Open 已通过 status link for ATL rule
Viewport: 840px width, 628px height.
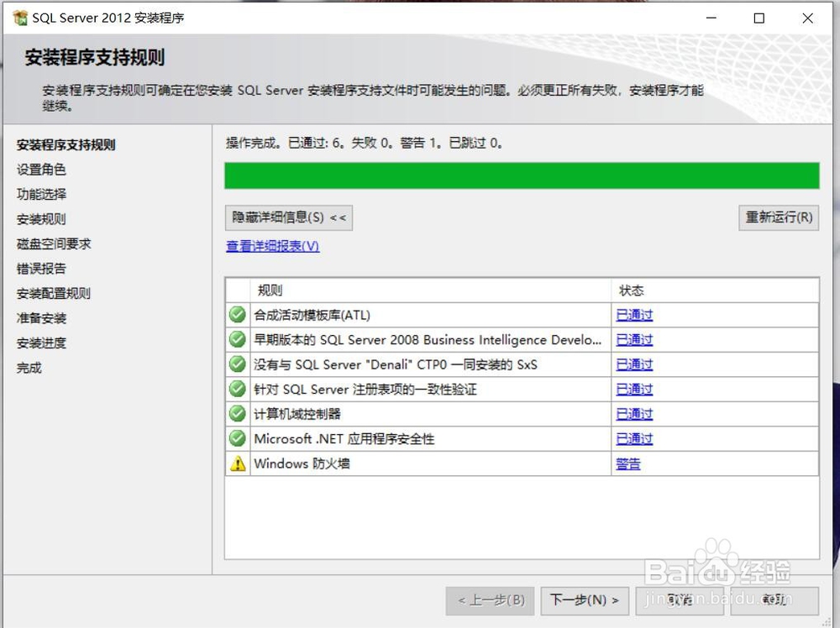(x=634, y=315)
